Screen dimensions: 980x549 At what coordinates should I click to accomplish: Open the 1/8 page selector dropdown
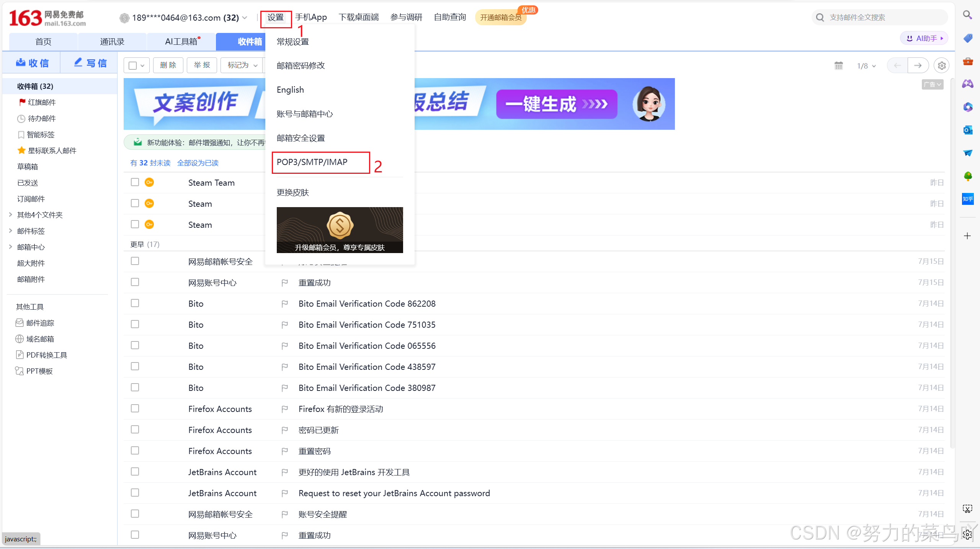click(866, 66)
